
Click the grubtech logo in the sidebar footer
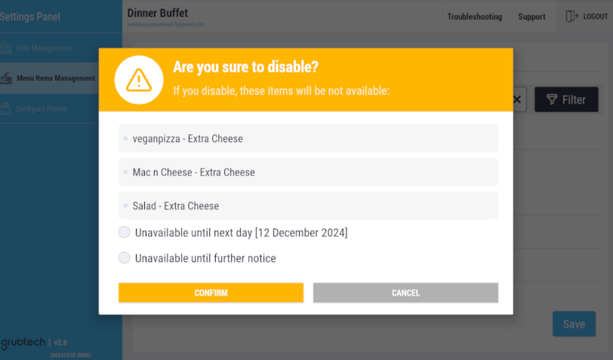click(23, 343)
